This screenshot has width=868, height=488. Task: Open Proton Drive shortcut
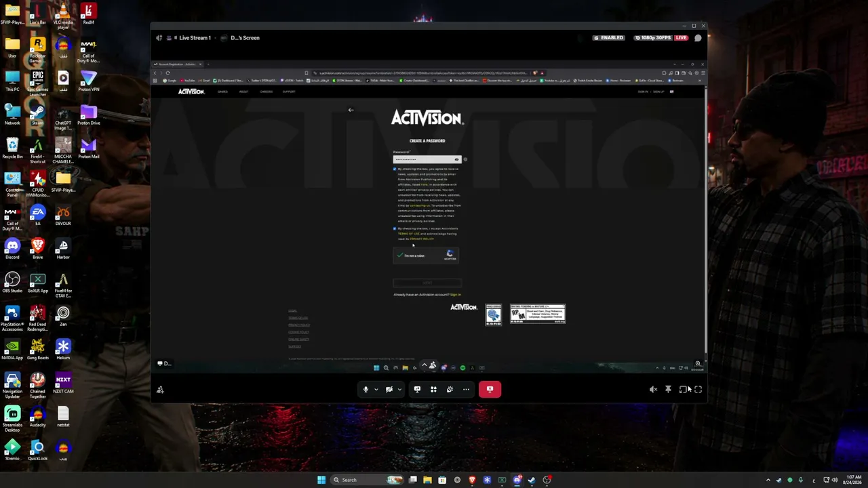coord(88,115)
